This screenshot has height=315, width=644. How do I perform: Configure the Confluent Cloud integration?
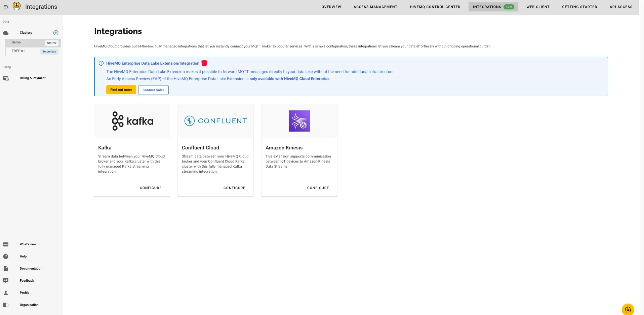pyautogui.click(x=234, y=188)
